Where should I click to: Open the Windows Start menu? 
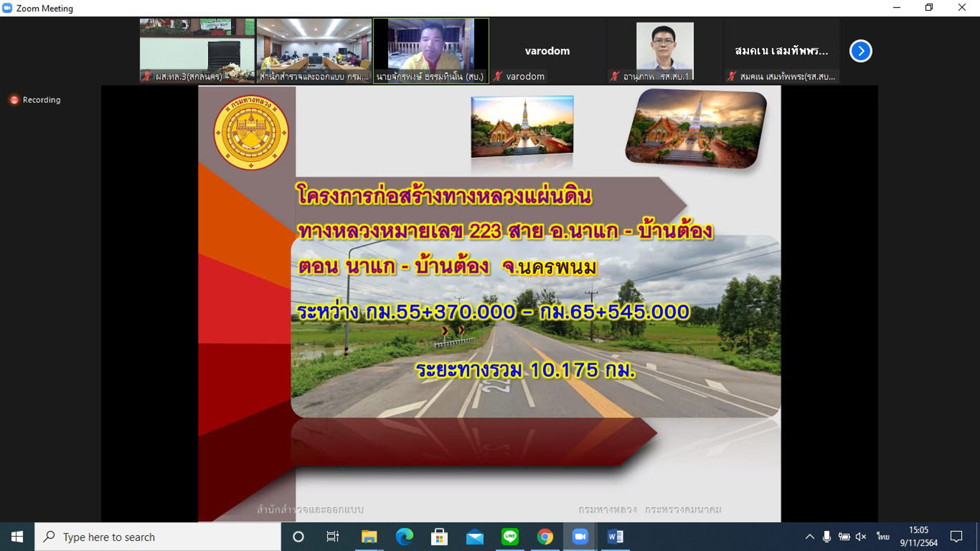tap(17, 537)
